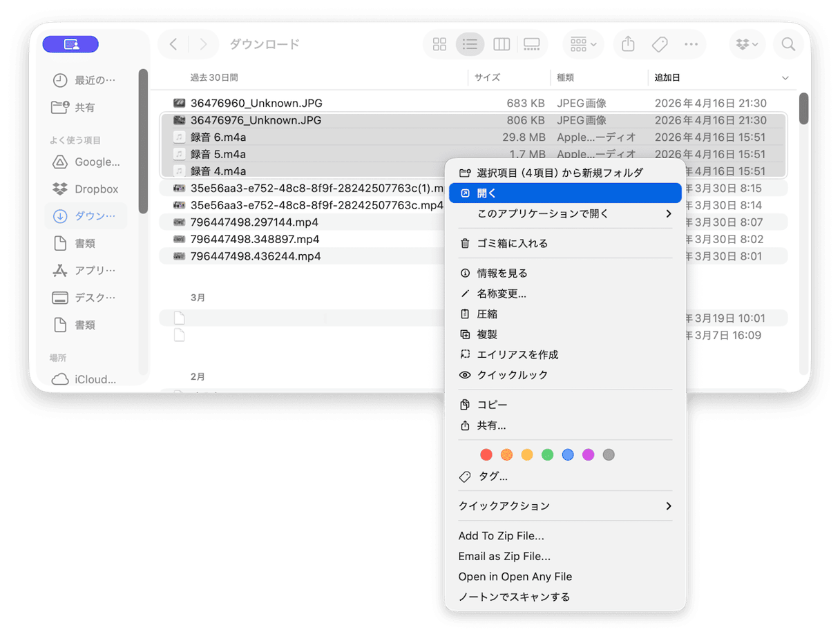Select file 36476960_Unknown.JPG
Viewport: 840px width, 634px height.
[473, 104]
